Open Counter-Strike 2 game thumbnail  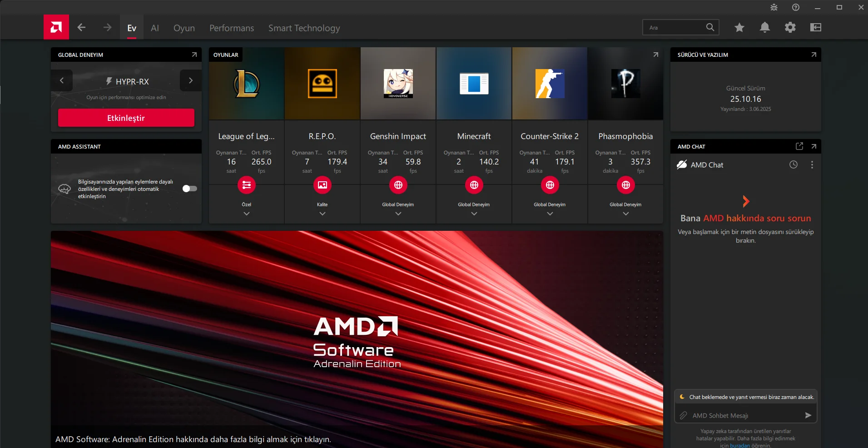pos(550,84)
